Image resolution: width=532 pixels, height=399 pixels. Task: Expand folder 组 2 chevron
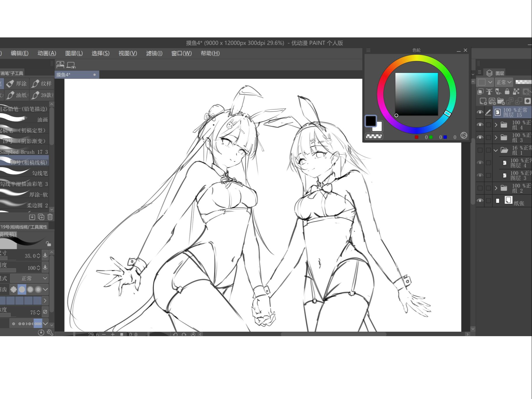[496, 188]
